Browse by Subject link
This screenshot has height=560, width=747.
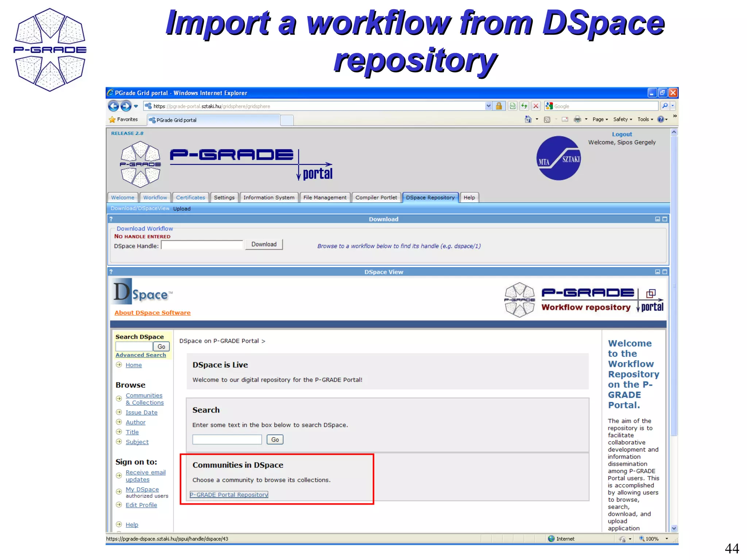(x=137, y=442)
